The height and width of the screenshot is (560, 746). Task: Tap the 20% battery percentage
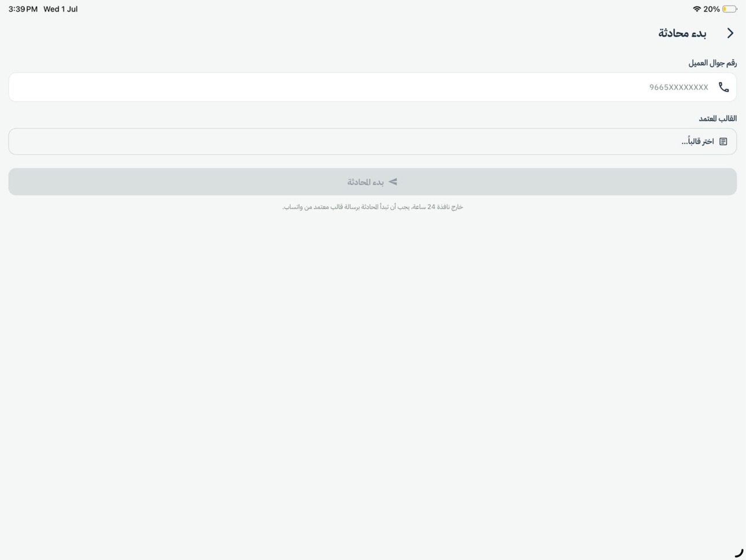click(711, 9)
